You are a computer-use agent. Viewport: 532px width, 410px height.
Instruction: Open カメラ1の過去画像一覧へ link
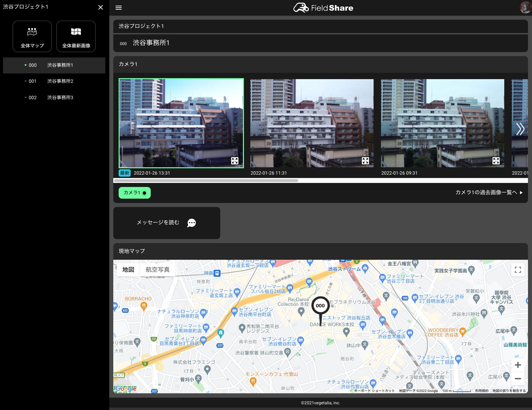click(489, 192)
